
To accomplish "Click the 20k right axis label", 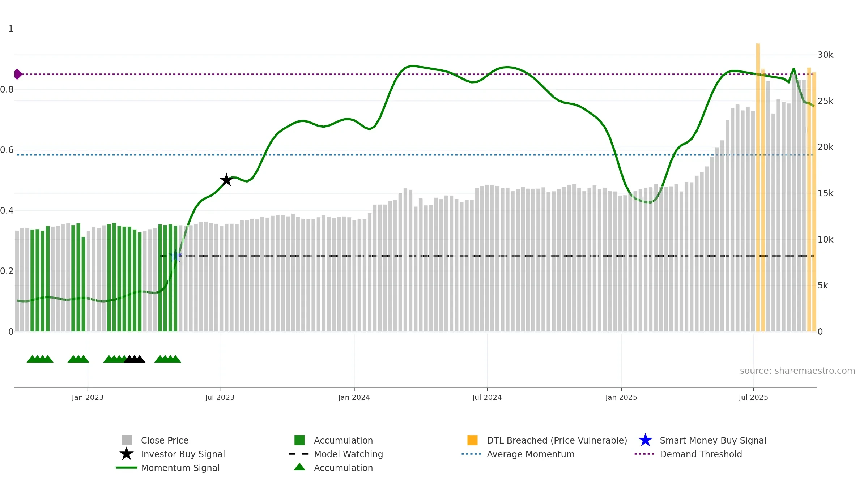I will point(825,147).
